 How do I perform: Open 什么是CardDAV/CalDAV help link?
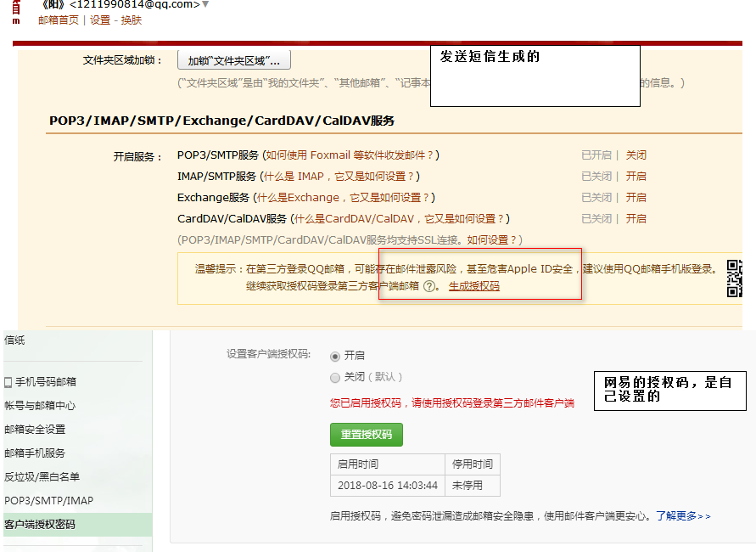400,219
